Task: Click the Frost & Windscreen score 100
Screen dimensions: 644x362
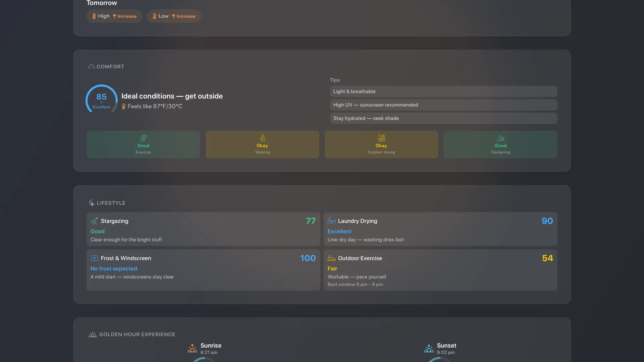Action: pos(308,258)
